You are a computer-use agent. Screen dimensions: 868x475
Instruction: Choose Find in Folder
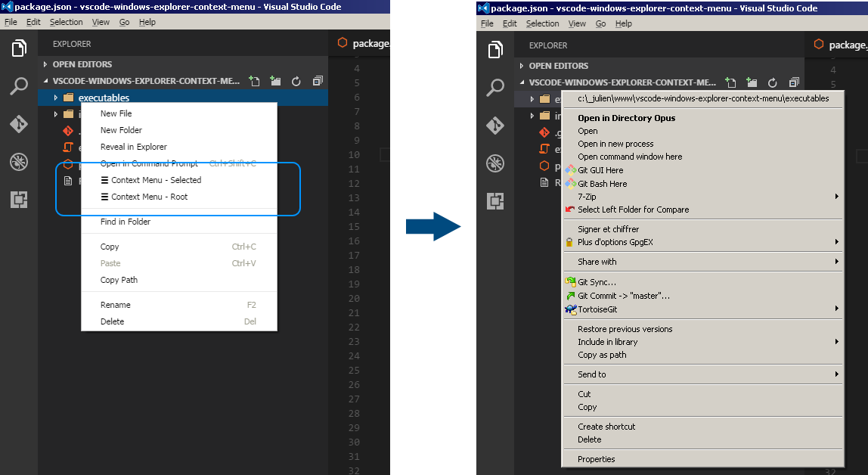[178, 222]
